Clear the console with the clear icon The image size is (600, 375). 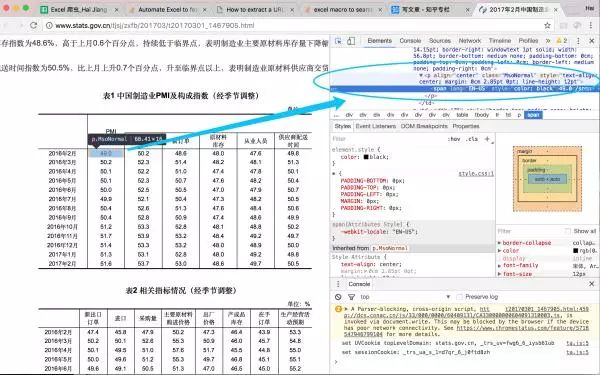pos(338,297)
